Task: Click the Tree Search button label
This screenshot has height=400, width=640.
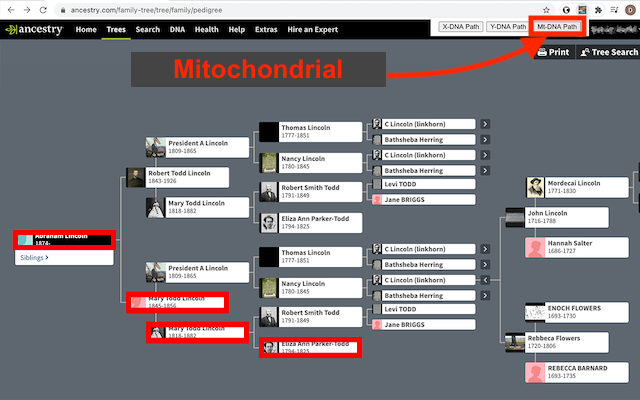Action: (x=615, y=52)
